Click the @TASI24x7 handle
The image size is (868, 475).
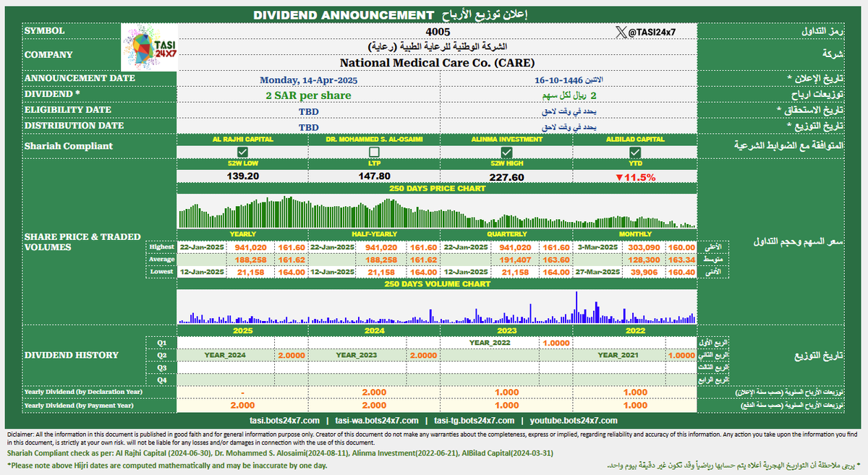pos(650,32)
